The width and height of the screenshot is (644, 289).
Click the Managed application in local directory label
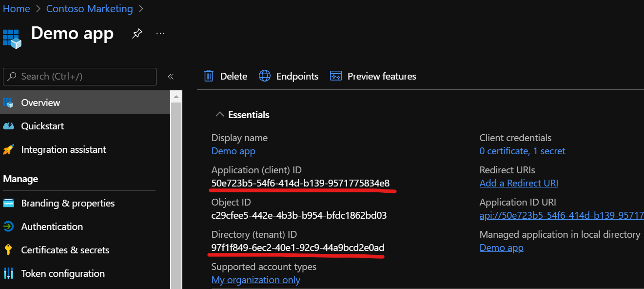(560, 234)
